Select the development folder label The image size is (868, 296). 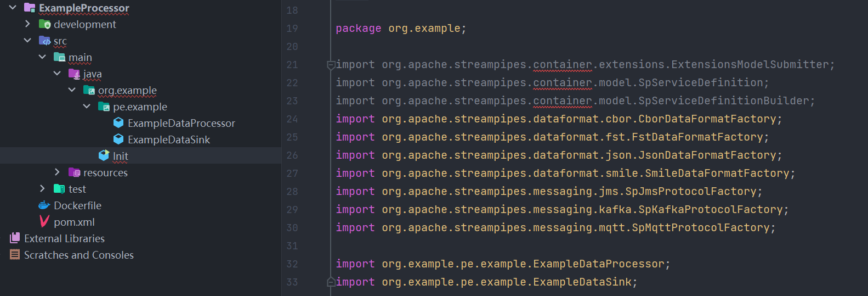[x=85, y=24]
